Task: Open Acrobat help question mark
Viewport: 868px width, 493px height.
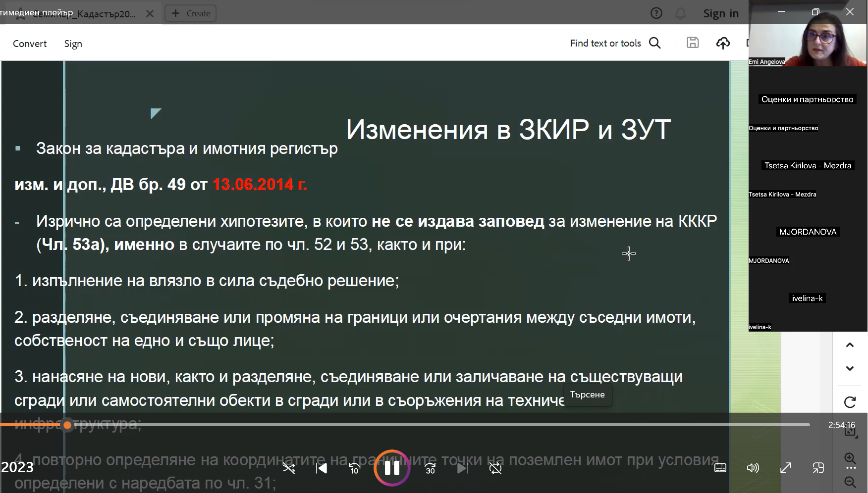Action: point(656,13)
